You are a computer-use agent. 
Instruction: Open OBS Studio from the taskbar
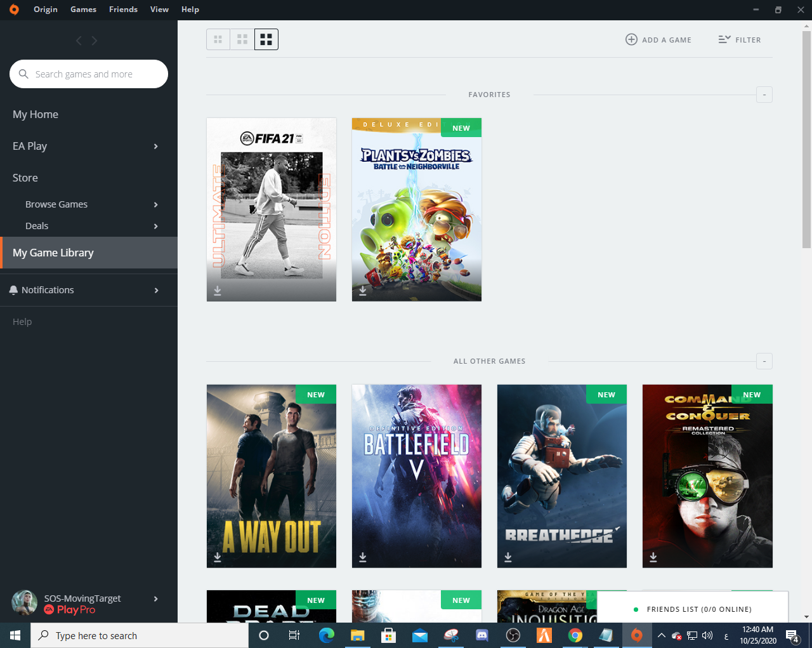[513, 635]
